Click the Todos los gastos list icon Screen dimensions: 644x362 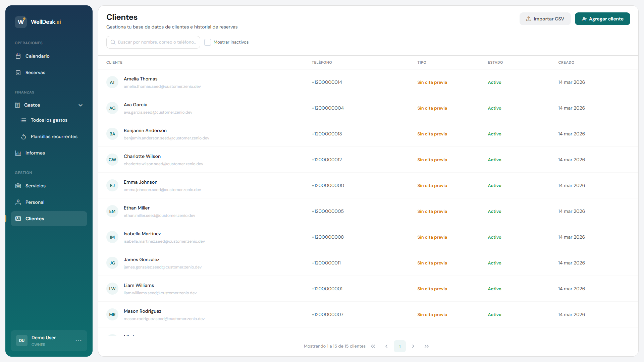(23, 120)
